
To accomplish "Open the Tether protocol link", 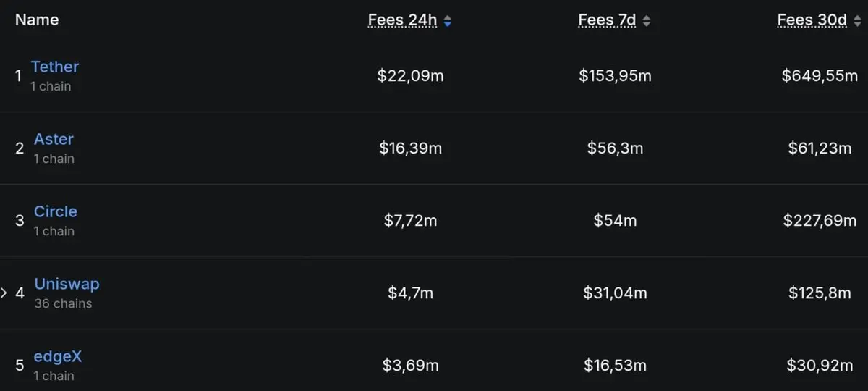I will 55,67.
